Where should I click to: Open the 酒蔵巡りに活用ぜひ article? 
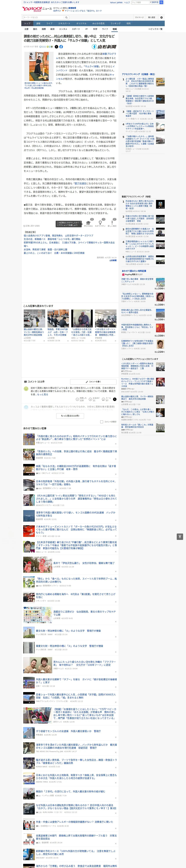click(84, 613)
